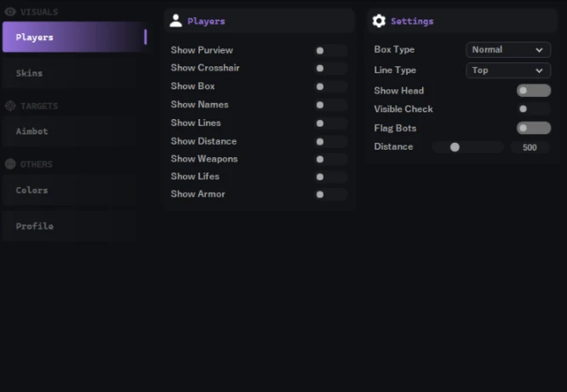Image resolution: width=567 pixels, height=392 pixels.
Task: Click the Distance slider handle
Action: click(x=455, y=147)
